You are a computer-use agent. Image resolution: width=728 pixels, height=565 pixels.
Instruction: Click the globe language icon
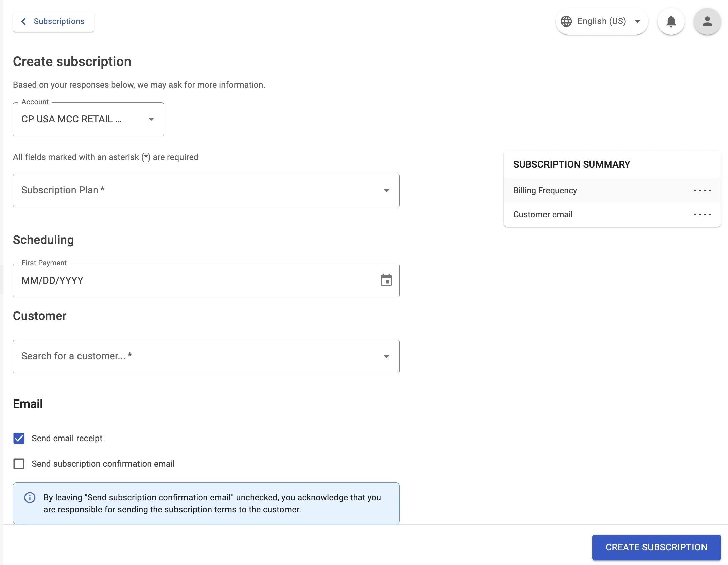566,21
